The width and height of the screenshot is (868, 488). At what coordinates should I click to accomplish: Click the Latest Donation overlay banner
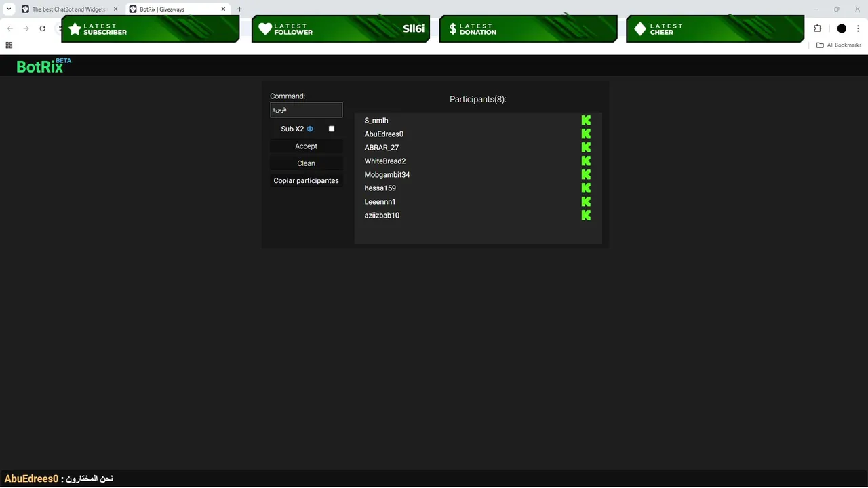pyautogui.click(x=528, y=29)
